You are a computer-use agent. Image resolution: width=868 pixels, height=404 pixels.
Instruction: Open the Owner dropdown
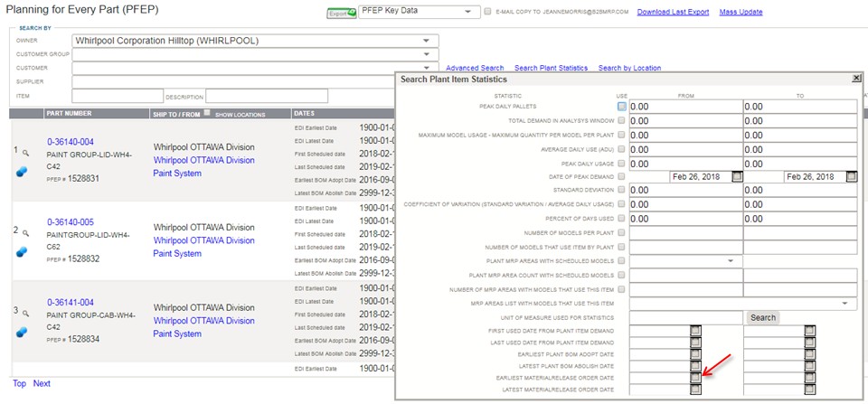click(255, 41)
